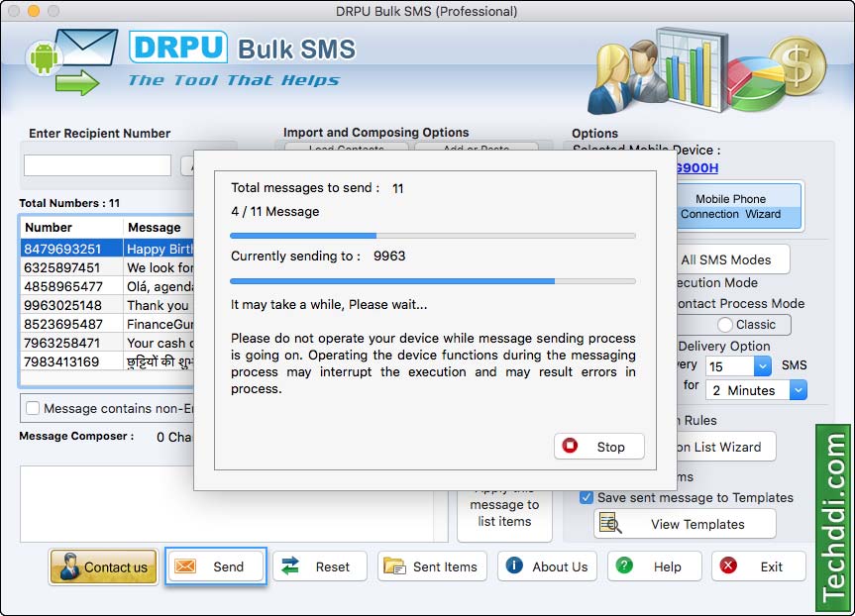855x616 pixels.
Task: Click 'Total Numbers : 11' label
Action: [69, 203]
